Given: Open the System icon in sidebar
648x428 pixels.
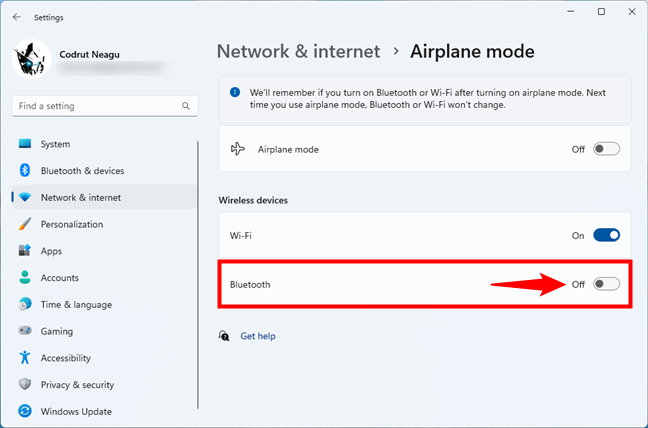Looking at the screenshot, I should (25, 144).
